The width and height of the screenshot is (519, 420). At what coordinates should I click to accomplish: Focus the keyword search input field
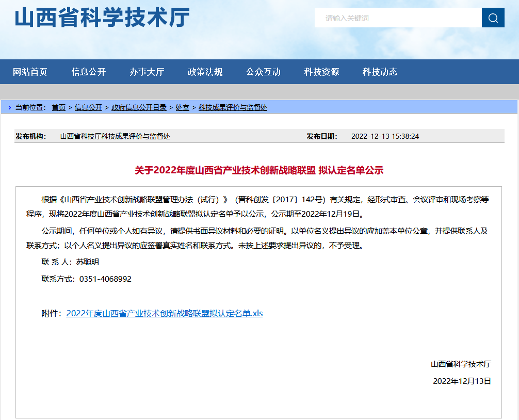397,18
